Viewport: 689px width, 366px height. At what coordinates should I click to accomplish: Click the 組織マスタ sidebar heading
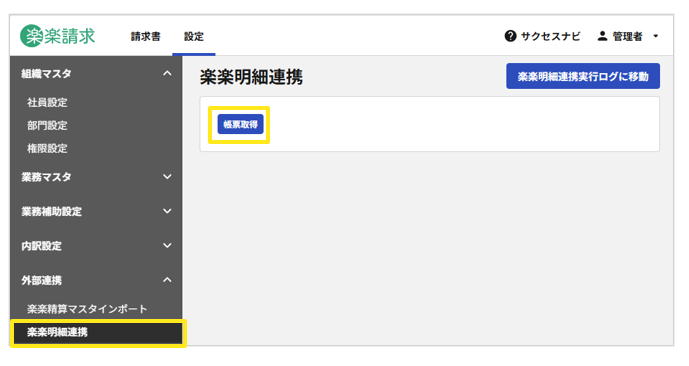coord(46,74)
